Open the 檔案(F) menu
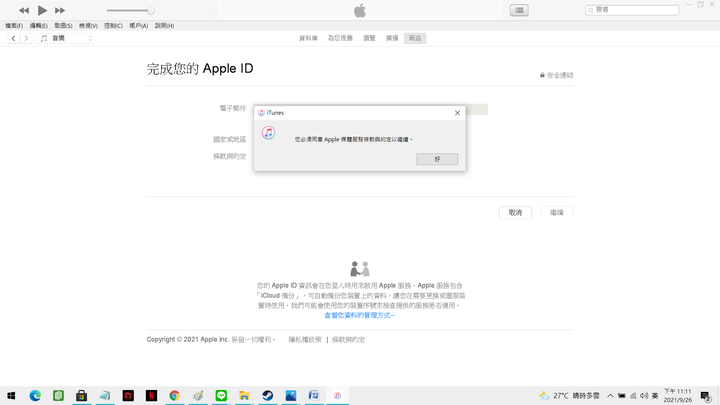 click(14, 26)
